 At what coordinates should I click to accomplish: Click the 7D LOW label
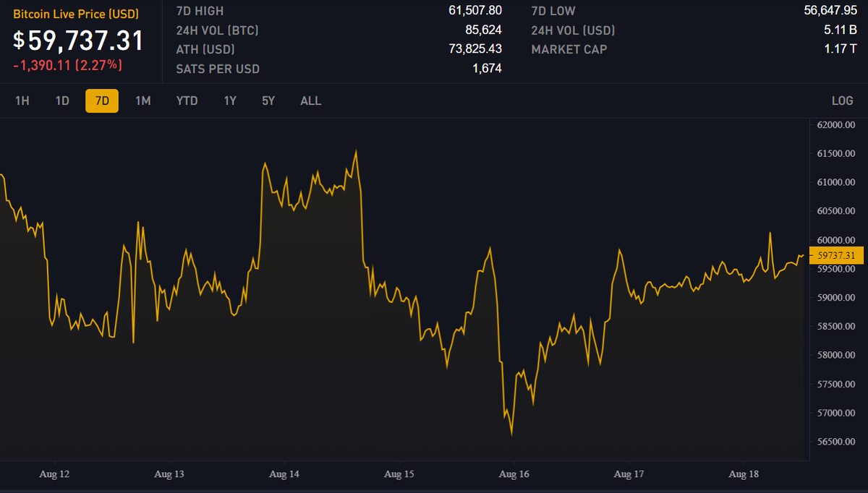click(x=553, y=11)
